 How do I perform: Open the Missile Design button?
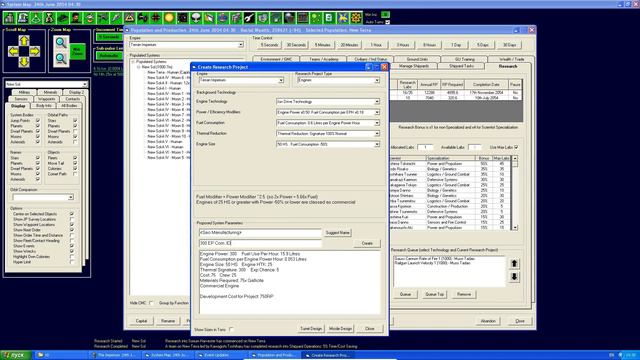(340, 329)
